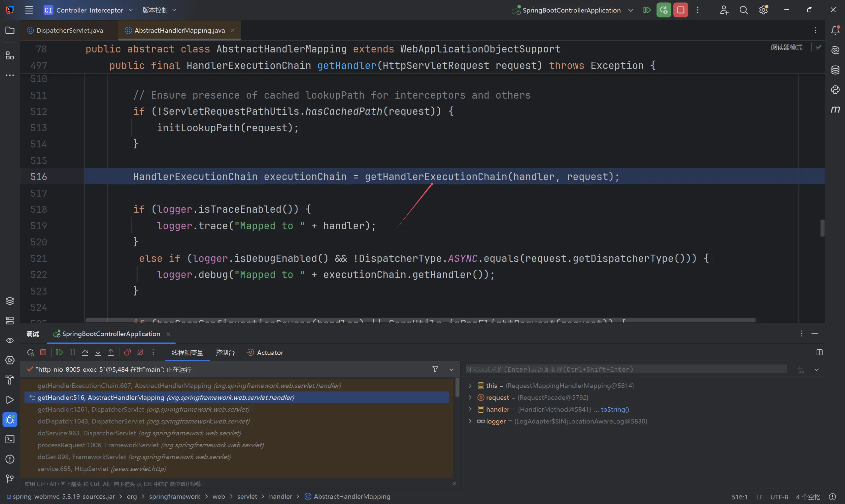Stop the debug session in the debug toolbar
The image size is (845, 504).
43,353
